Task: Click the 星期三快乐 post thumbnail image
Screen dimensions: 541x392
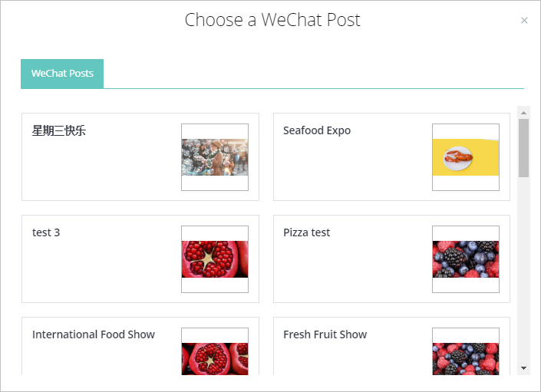Action: pos(215,157)
